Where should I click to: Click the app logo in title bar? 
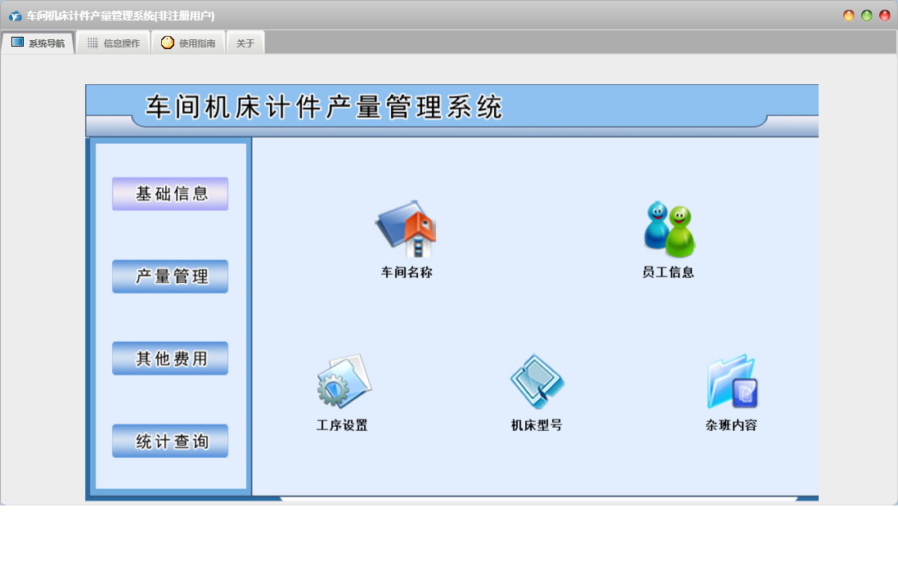16,16
